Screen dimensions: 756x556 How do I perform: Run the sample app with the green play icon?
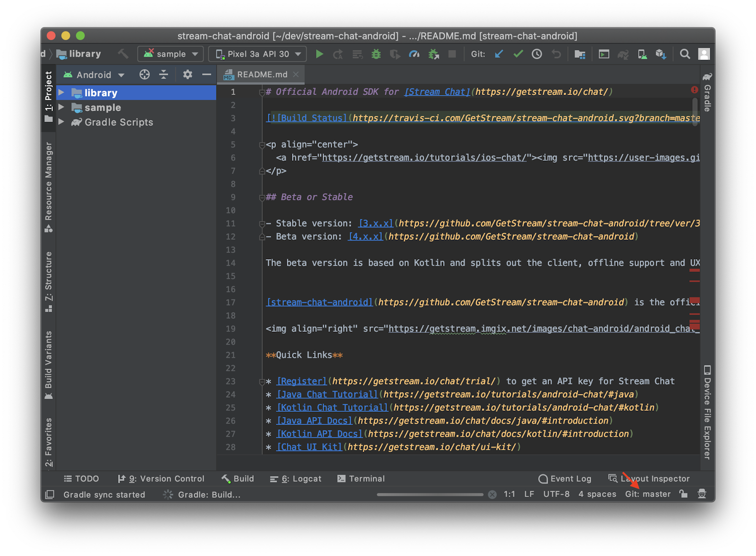[x=319, y=54]
